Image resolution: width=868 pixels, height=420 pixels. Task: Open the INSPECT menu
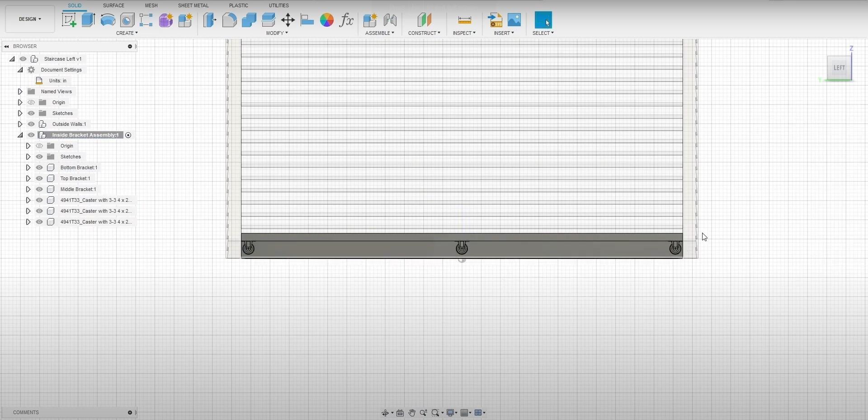coord(464,33)
